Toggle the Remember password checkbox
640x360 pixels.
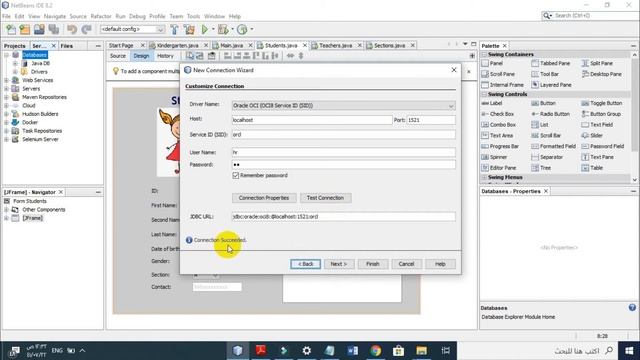(x=236, y=176)
